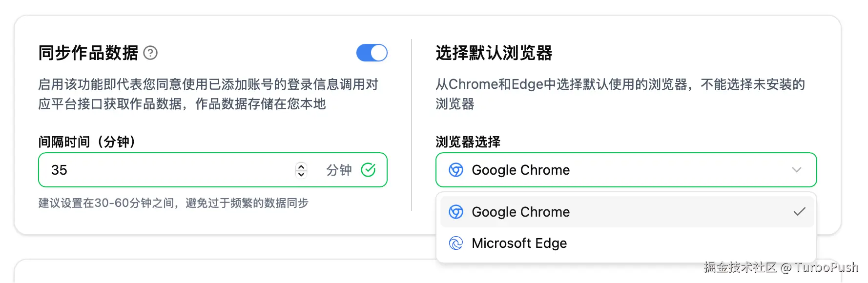868x283 pixels.
Task: Toggle the 同步作品数据 sync switch off
Action: (372, 53)
